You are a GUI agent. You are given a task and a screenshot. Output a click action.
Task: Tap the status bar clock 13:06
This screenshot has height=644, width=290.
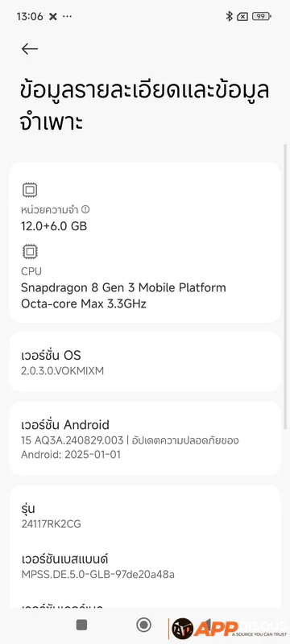click(x=30, y=16)
